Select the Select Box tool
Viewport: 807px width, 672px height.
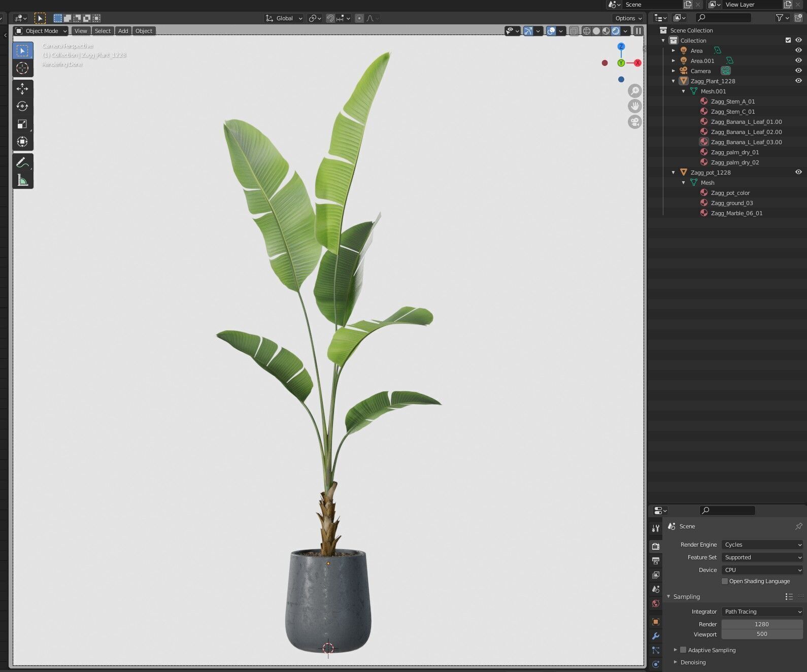coord(22,50)
